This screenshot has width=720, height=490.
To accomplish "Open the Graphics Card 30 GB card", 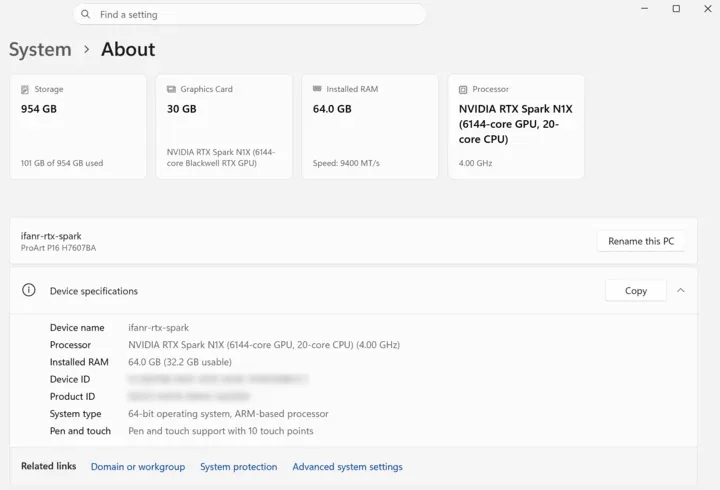I will pyautogui.click(x=224, y=127).
